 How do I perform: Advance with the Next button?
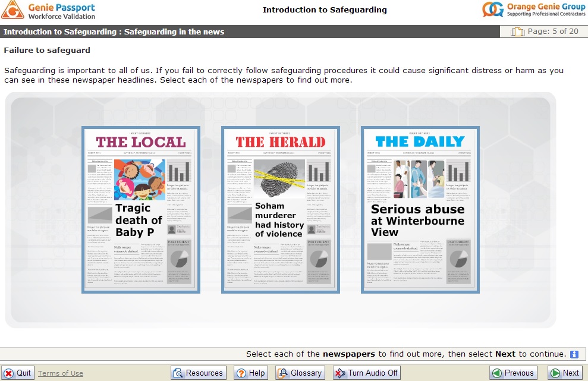coord(565,373)
